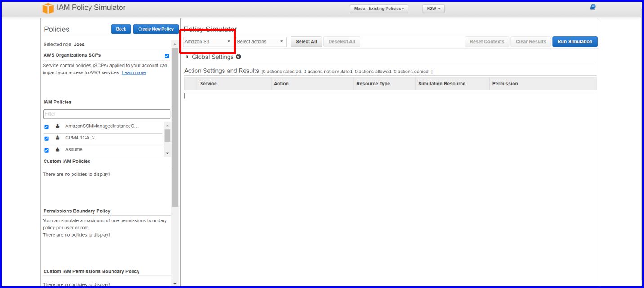Viewport: 644px width, 288px height.
Task: Click the orange AWS cube logo
Action: (48, 8)
